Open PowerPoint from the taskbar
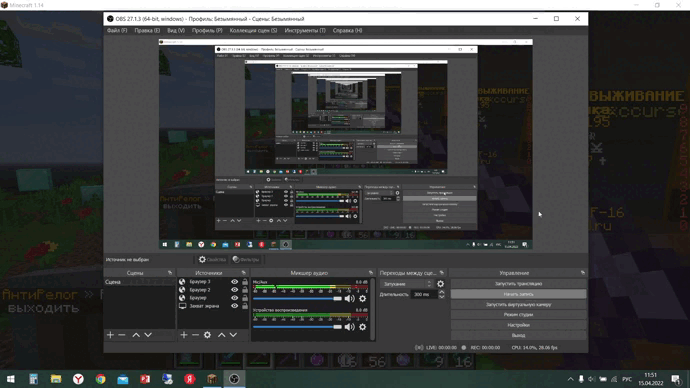 145,379
